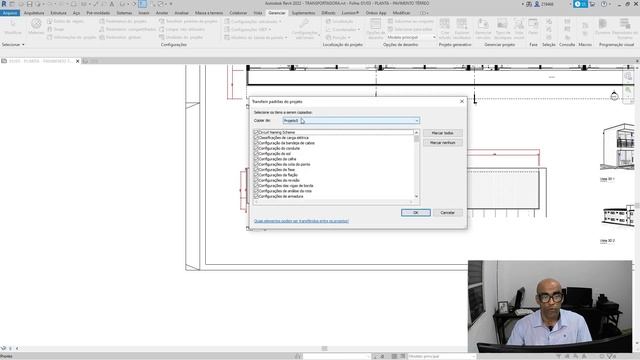
Task: Toggle Configuração do sol checkbox
Action: coord(256,153)
